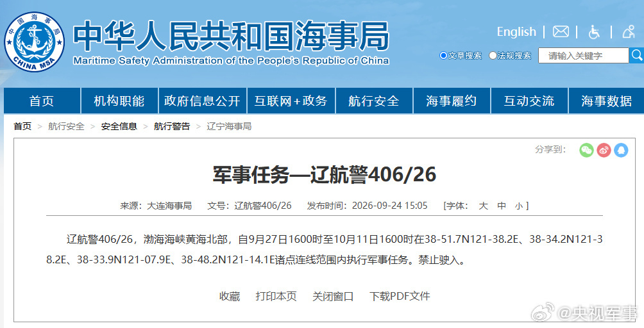Viewport: 644px width, 328px height.
Task: Open the email envelope icon
Action: coord(561,31)
